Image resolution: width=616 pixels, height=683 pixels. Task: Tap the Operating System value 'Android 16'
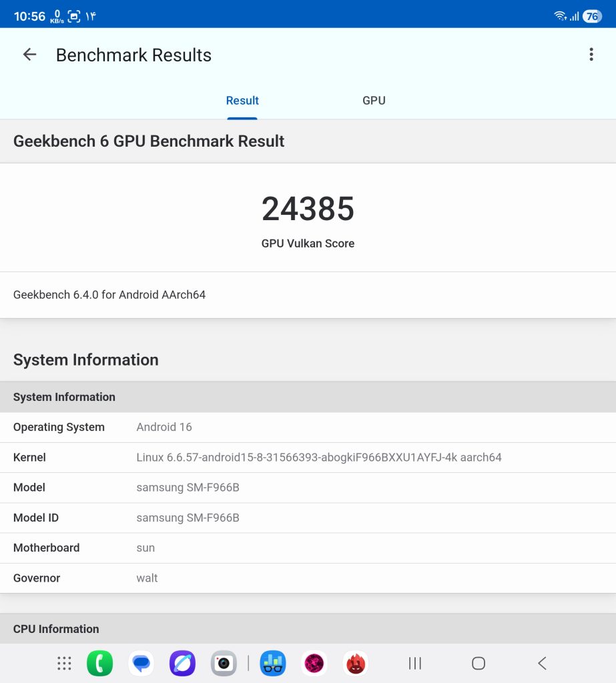[x=164, y=427]
